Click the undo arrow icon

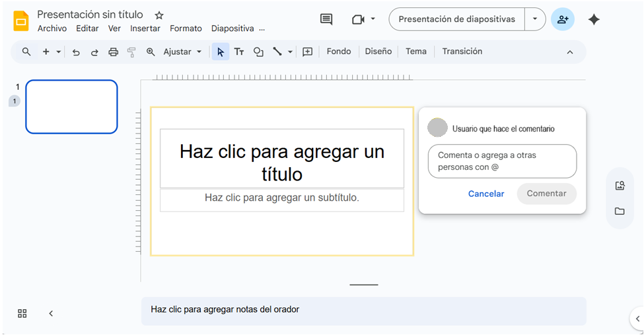click(x=76, y=52)
